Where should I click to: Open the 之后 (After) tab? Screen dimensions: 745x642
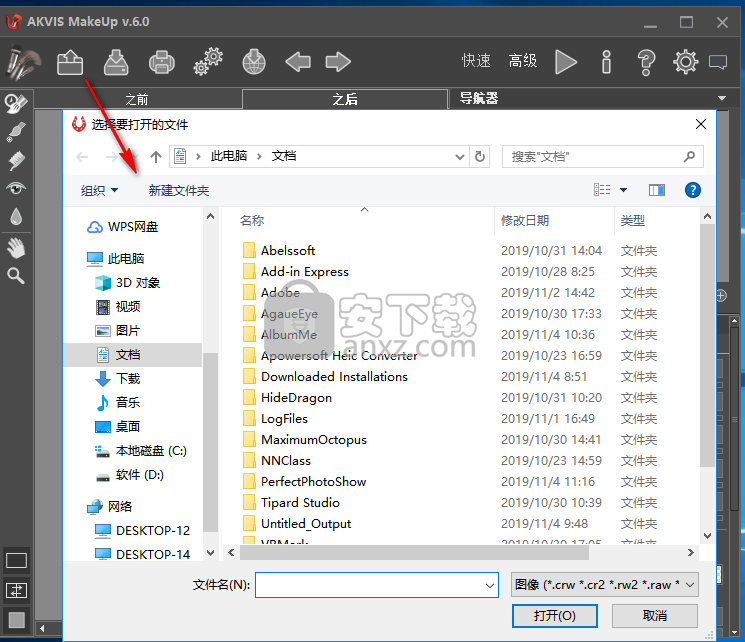point(345,99)
